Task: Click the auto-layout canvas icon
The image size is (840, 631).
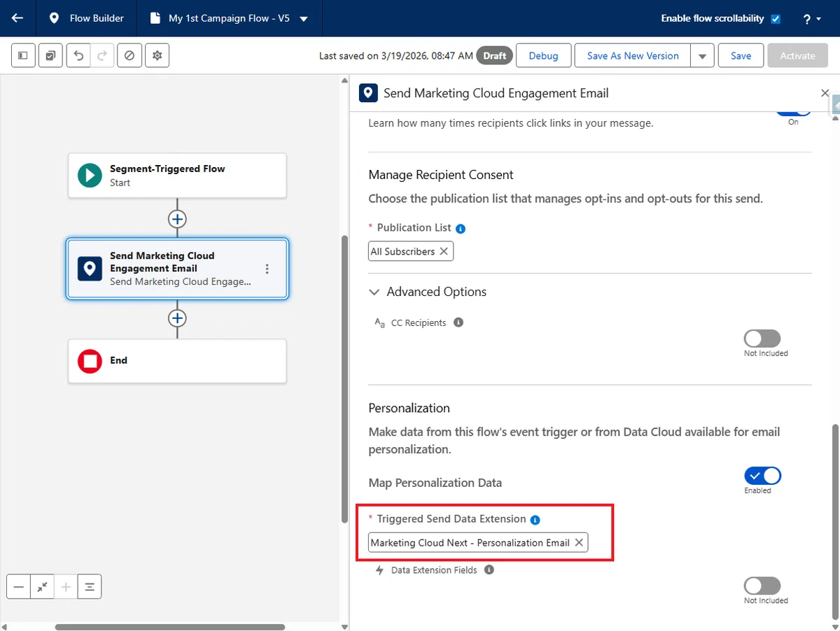Action: click(x=90, y=587)
